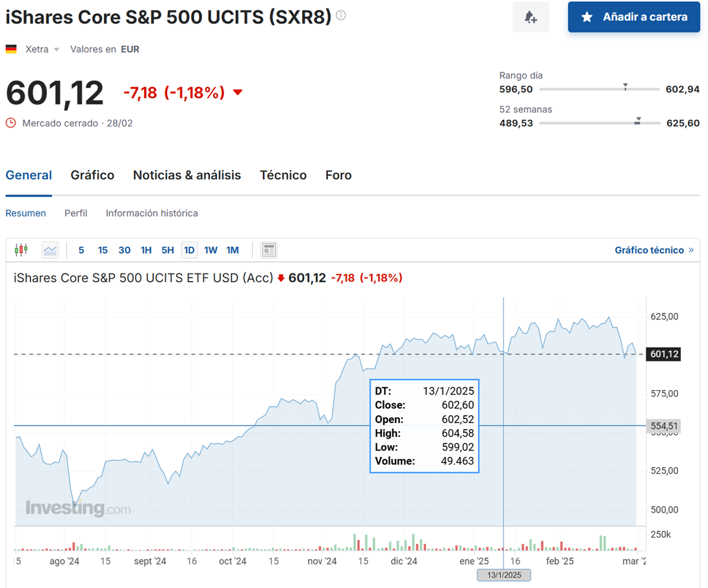Open the Xetra exchange dropdown
Image resolution: width=708 pixels, height=588 pixels.
pyautogui.click(x=42, y=49)
